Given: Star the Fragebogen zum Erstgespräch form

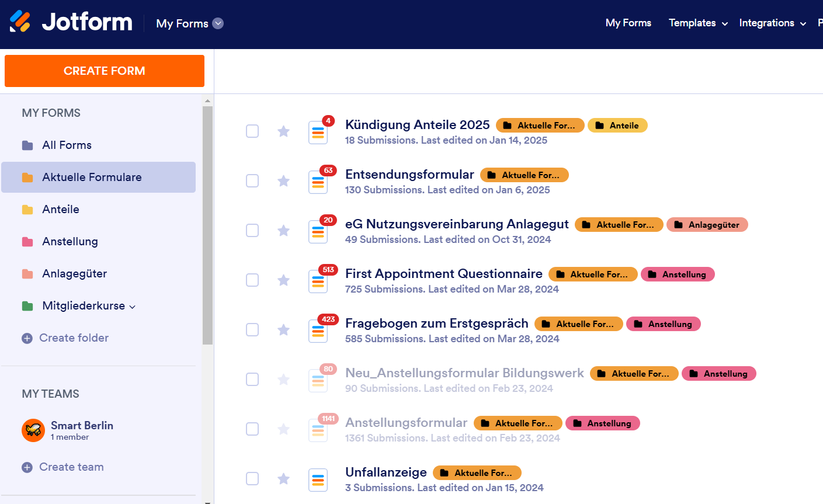Looking at the screenshot, I should (283, 329).
